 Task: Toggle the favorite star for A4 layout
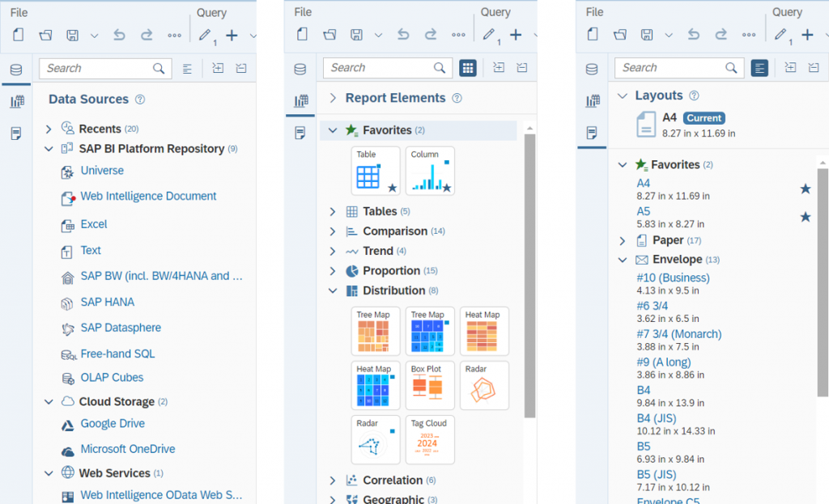805,189
